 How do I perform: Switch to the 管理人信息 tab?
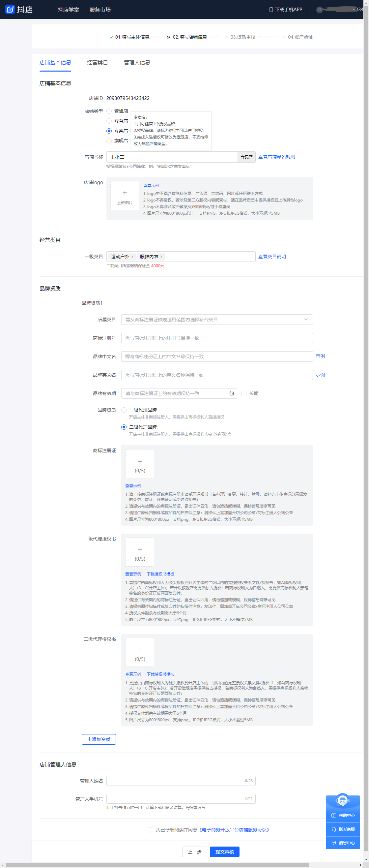click(137, 63)
